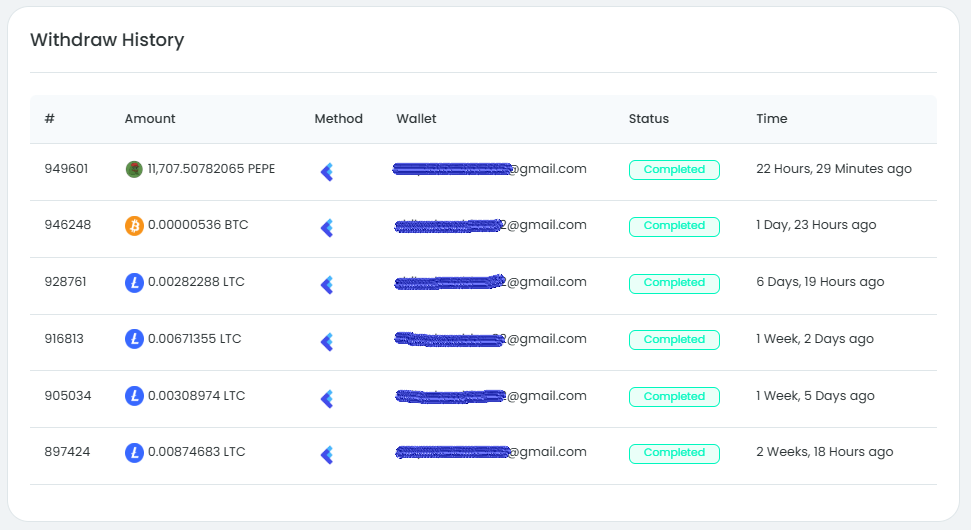Click the method icon in row 897424
The width and height of the screenshot is (971, 530).
327,455
